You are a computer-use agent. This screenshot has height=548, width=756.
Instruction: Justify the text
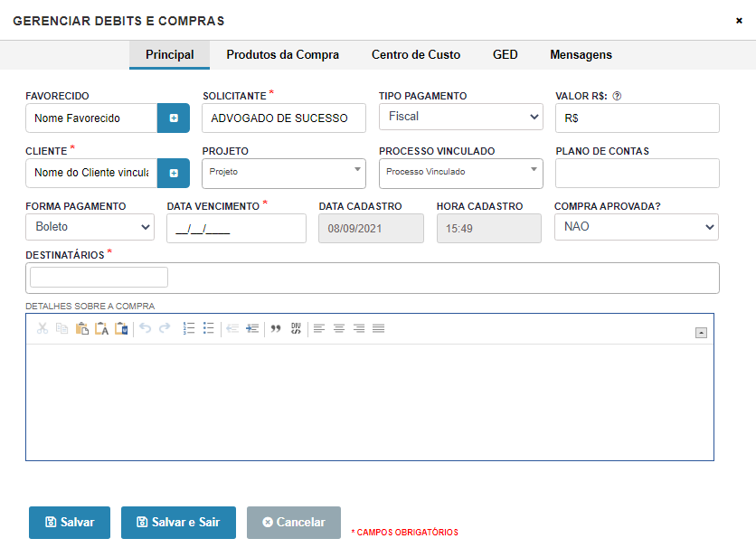tap(379, 328)
